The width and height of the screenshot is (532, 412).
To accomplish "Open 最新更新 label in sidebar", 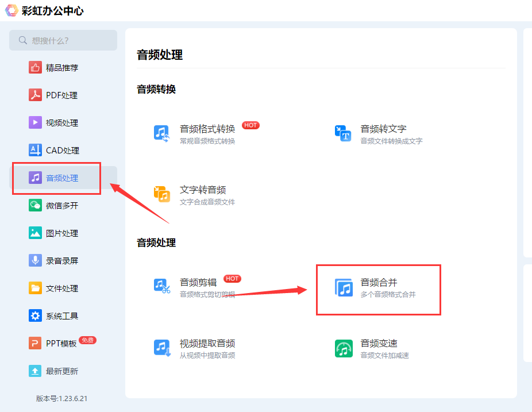I will point(62,371).
